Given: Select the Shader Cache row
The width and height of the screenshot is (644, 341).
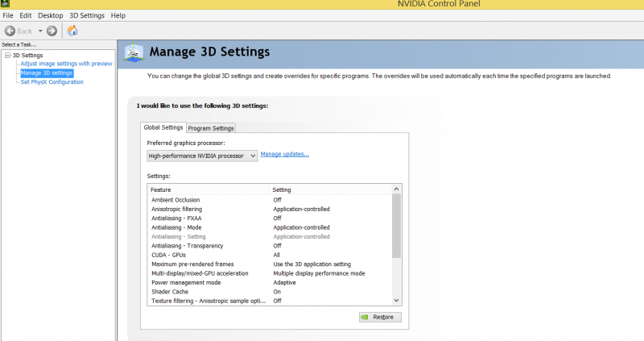Looking at the screenshot, I should coord(270,292).
